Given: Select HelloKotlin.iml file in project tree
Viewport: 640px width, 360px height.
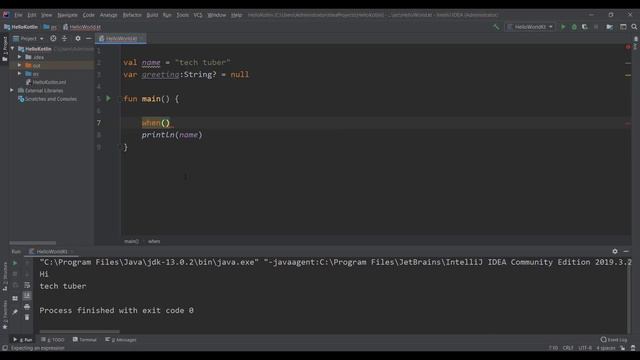Looking at the screenshot, I should point(46,82).
